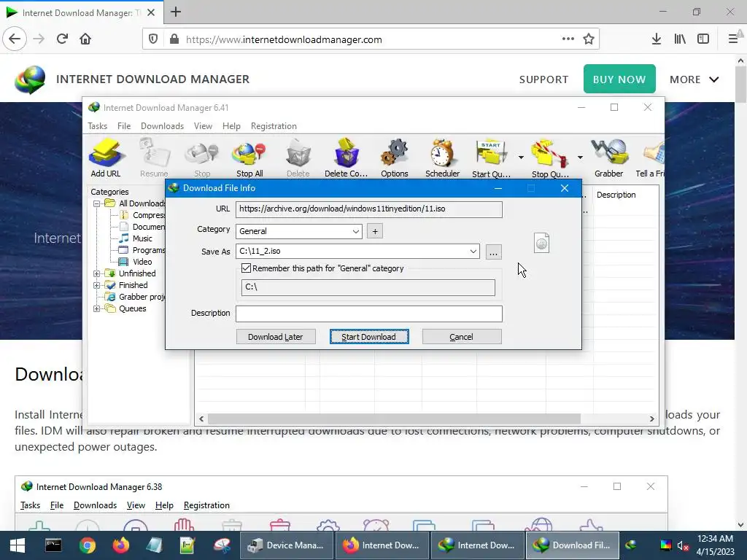Click the Resume toolbar icon
The image size is (747, 560).
coord(154,158)
